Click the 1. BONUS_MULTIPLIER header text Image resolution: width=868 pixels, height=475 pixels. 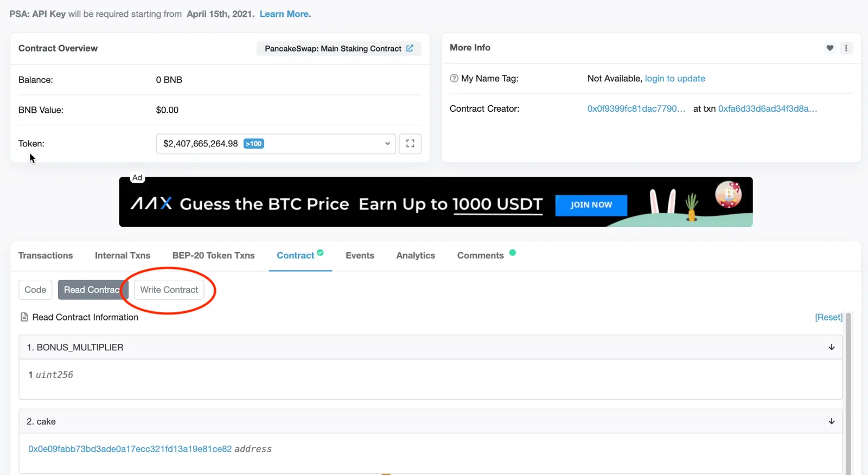(x=75, y=347)
